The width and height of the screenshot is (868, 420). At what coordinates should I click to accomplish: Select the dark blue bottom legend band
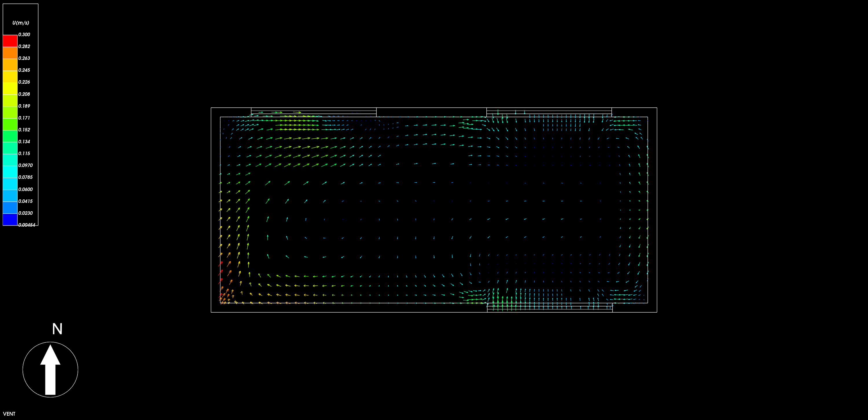[10, 219]
